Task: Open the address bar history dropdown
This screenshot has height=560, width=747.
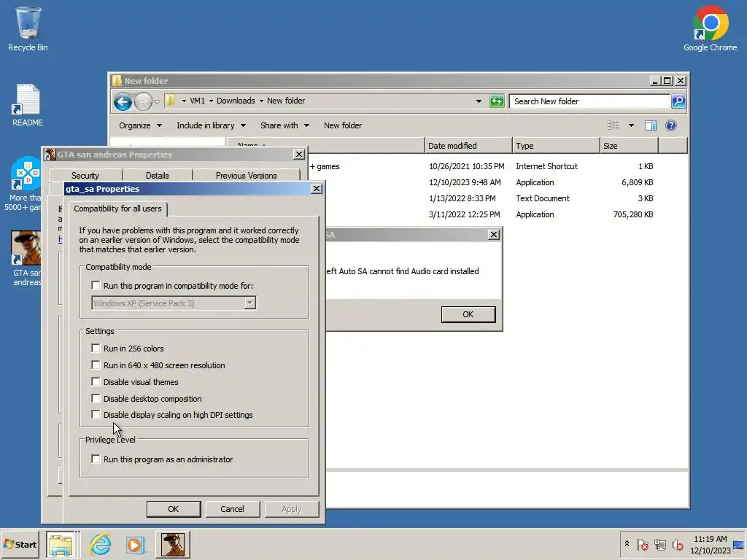Action: [x=479, y=101]
